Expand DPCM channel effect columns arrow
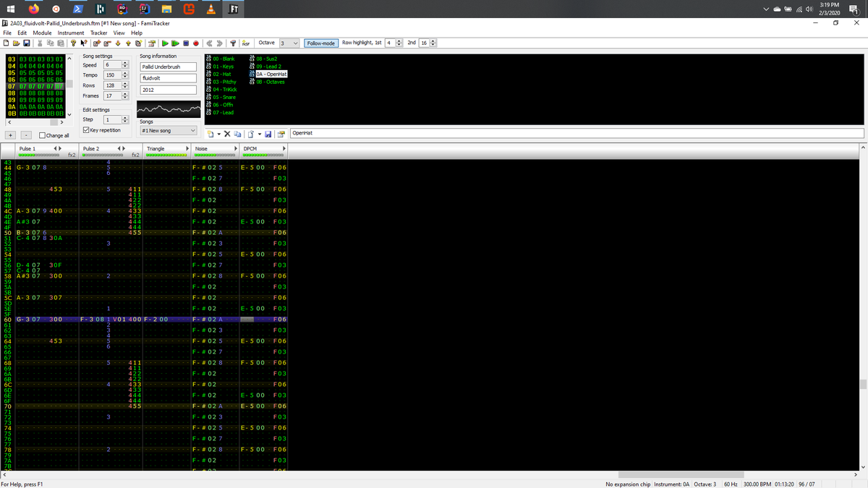Screen dimensions: 868x488 pyautogui.click(x=284, y=149)
